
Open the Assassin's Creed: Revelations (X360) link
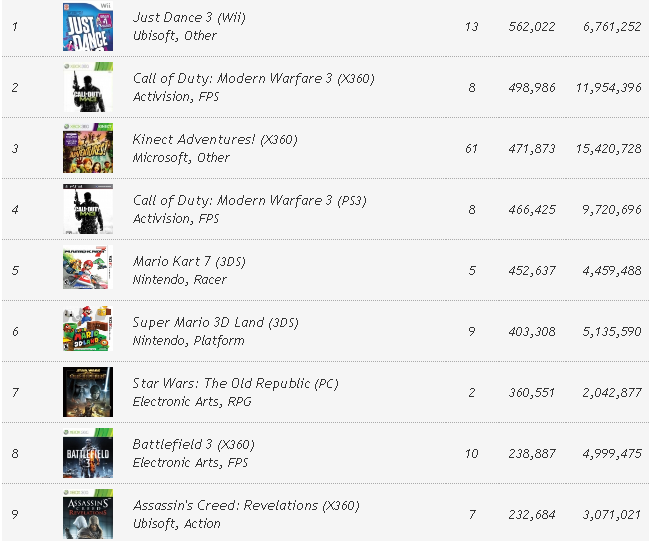[246, 505]
